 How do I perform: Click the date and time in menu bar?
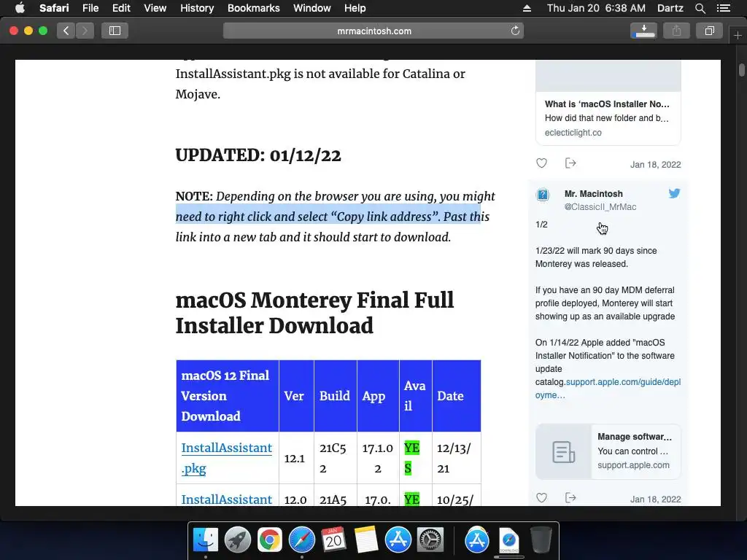596,8
